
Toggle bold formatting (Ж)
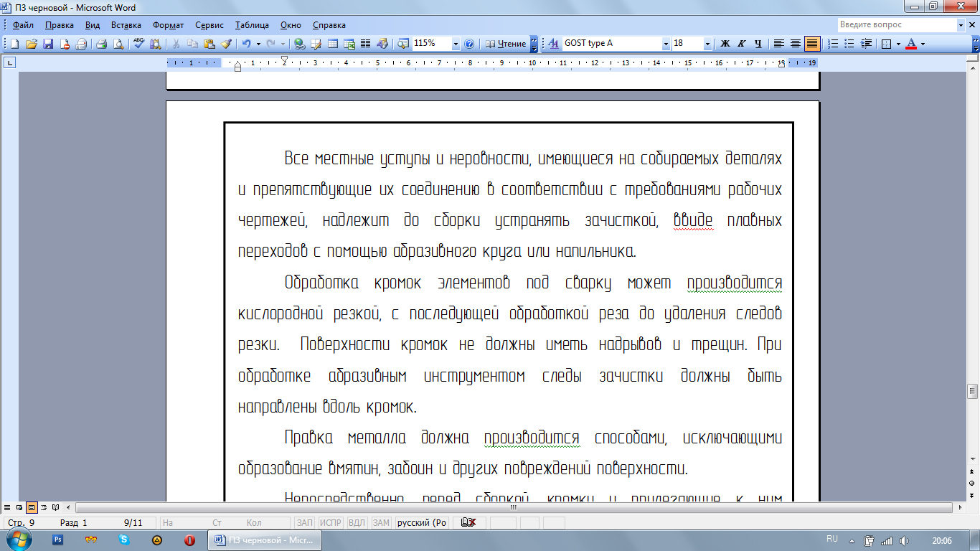(x=725, y=44)
